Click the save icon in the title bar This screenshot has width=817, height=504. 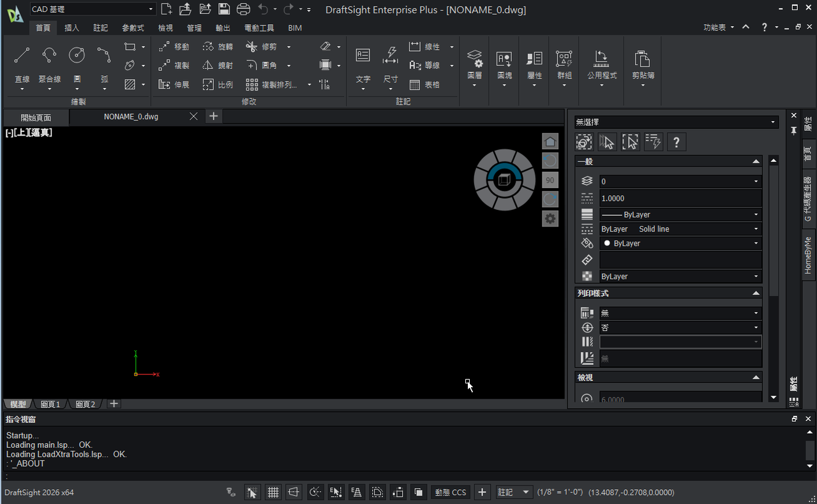coord(223,9)
